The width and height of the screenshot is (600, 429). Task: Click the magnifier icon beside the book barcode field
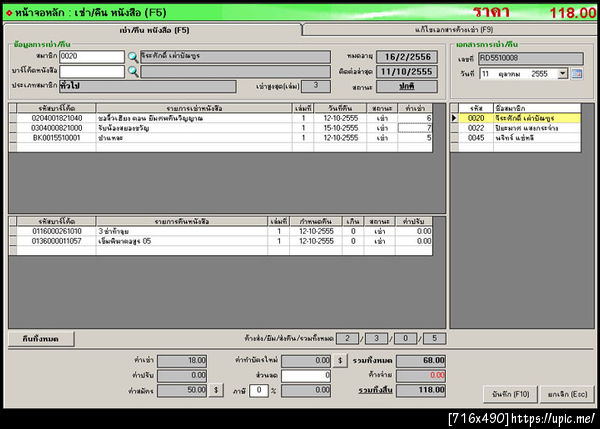coord(133,72)
